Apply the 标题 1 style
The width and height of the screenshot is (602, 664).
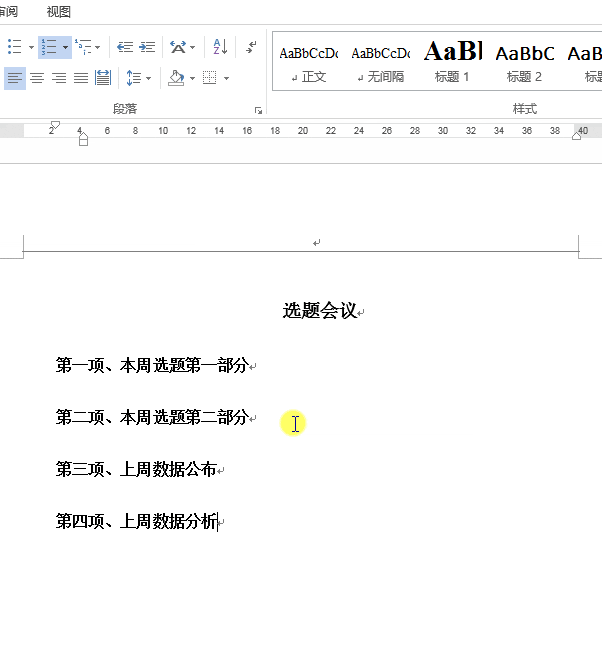tap(453, 61)
